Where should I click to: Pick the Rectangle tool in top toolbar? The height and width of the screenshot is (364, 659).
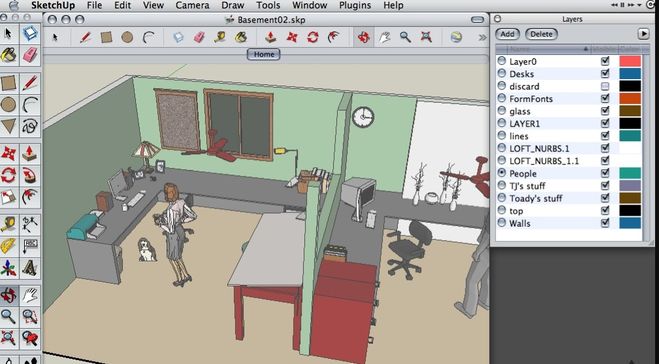[106, 37]
